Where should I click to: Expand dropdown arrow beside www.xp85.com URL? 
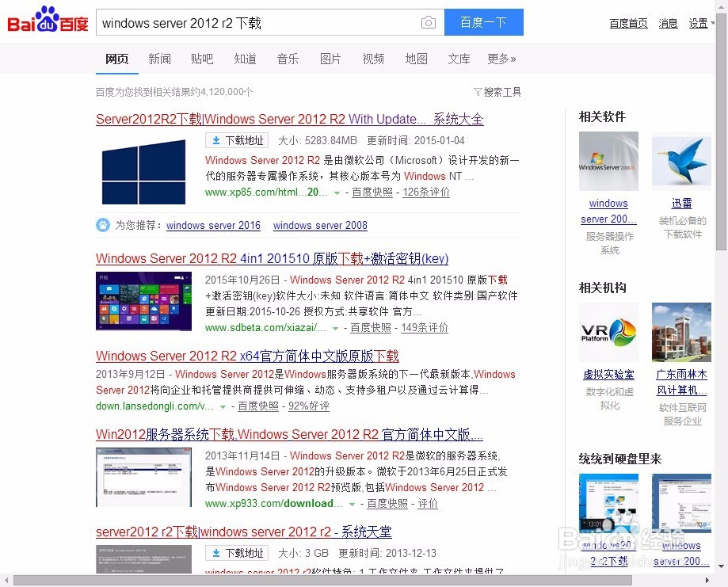[337, 192]
